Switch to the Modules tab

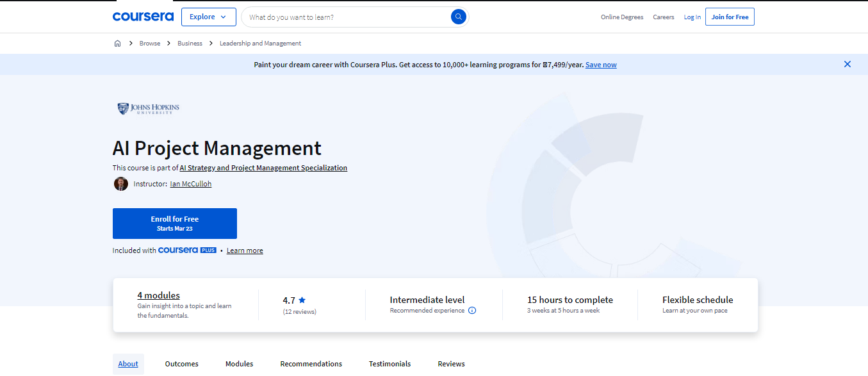239,364
